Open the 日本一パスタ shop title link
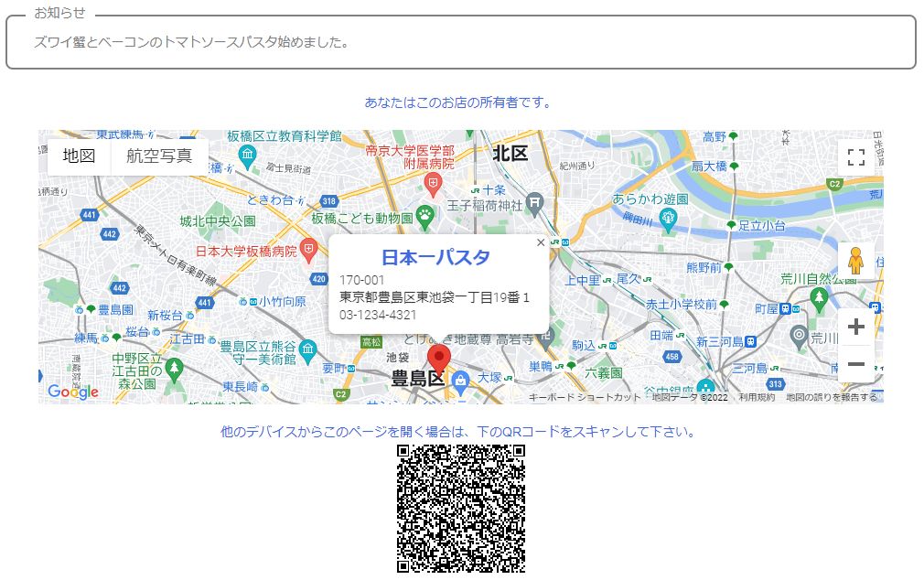Screen dimensions: 924x580 click(435, 258)
